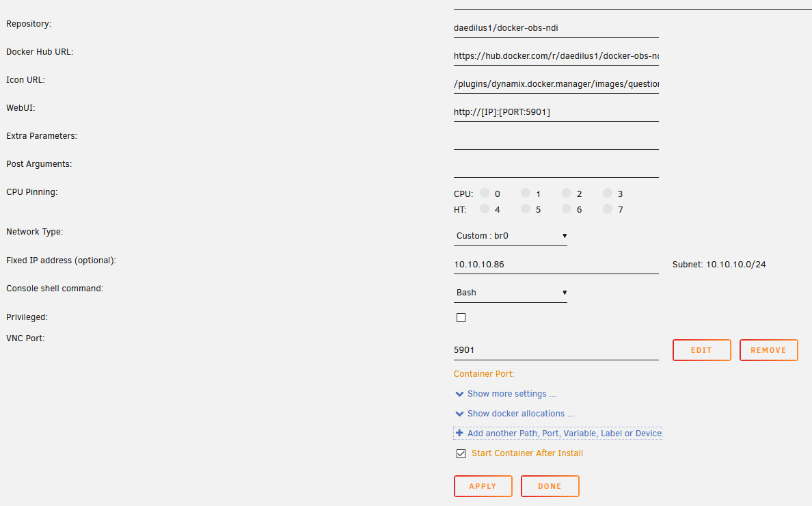Viewport: 812px width, 506px height.
Task: Toggle HT core 5 pinning
Action: point(526,209)
